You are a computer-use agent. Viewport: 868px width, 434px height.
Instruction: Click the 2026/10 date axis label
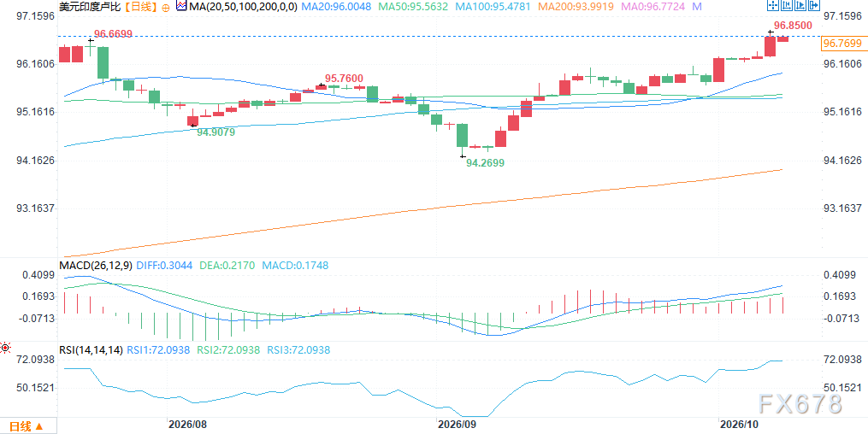pos(739,425)
